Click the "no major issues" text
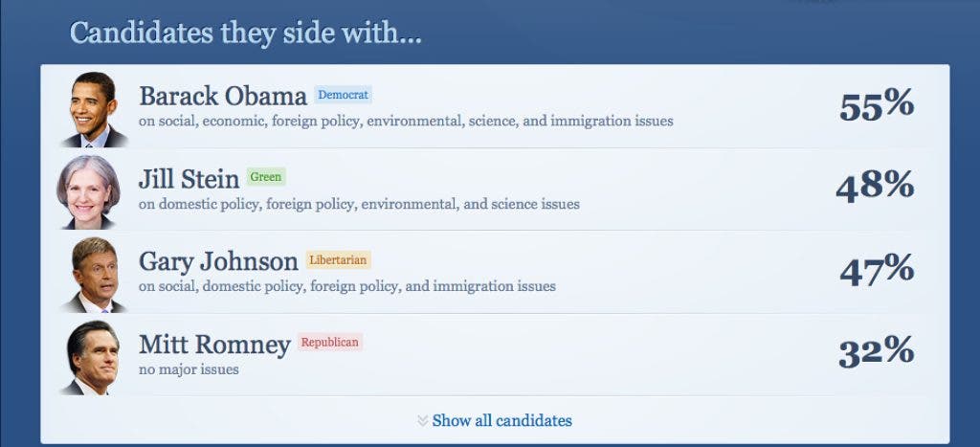The image size is (980, 447). [x=189, y=369]
